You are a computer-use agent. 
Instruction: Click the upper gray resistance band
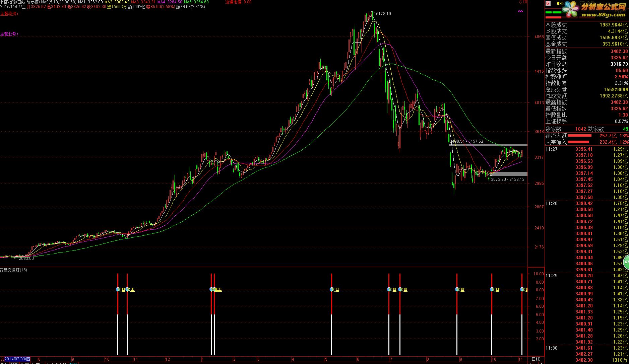click(488, 145)
